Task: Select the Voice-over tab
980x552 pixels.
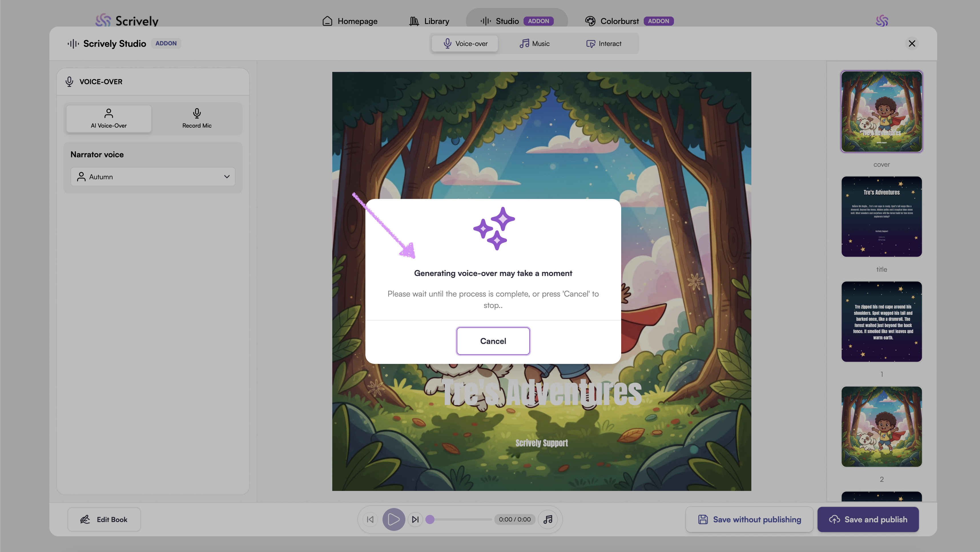Action: point(465,44)
